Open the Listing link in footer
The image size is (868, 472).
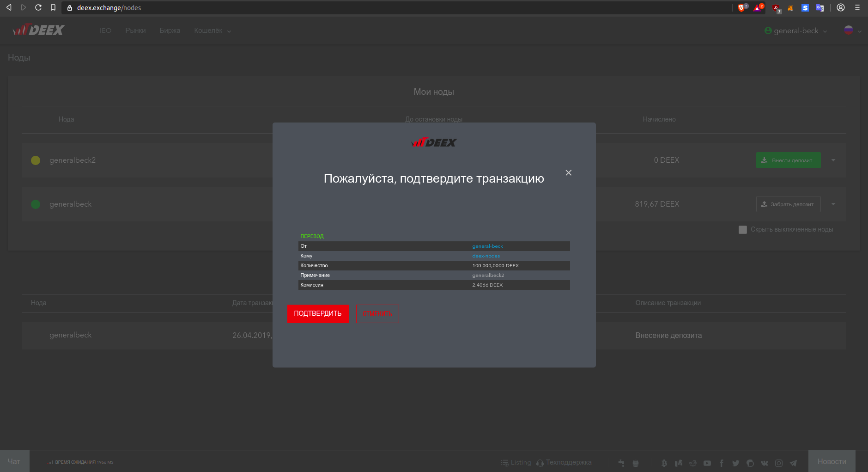click(516, 462)
